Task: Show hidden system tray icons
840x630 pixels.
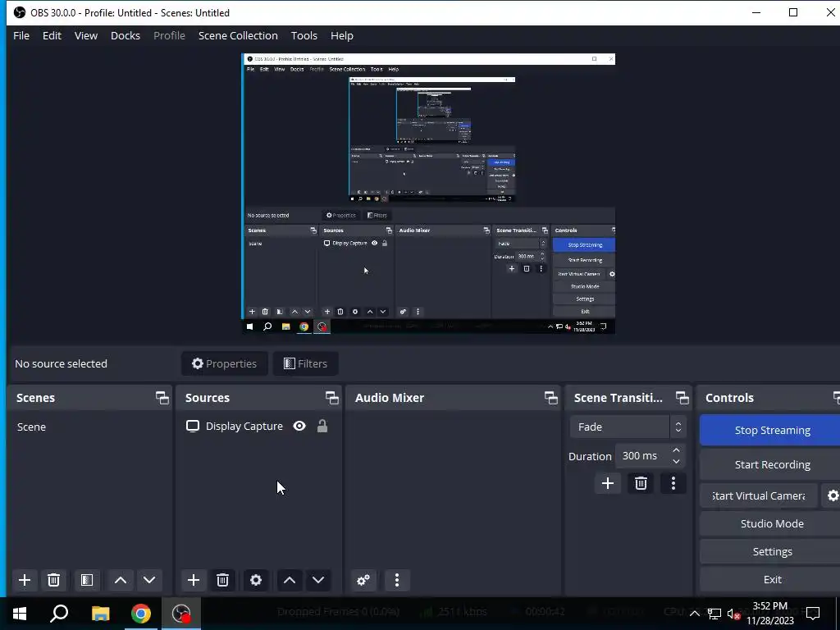Action: (694, 614)
